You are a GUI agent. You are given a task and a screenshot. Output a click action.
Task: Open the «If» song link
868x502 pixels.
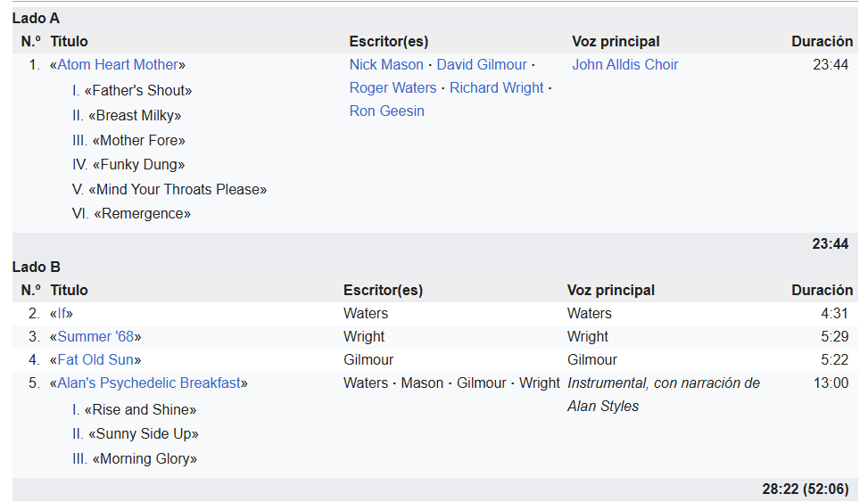(62, 313)
